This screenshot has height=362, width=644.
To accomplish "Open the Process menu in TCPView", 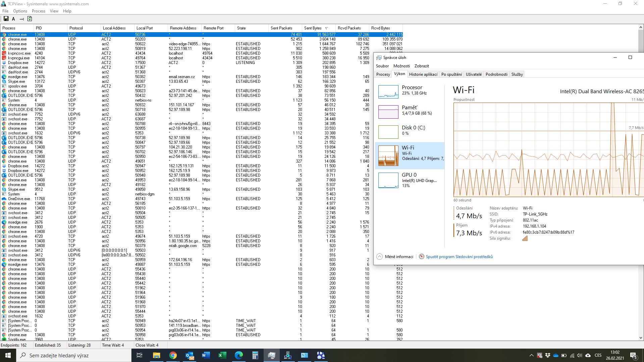I will [39, 11].
